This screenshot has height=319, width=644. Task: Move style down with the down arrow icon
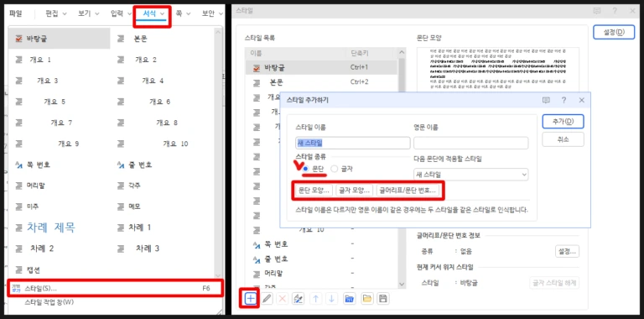point(331,299)
